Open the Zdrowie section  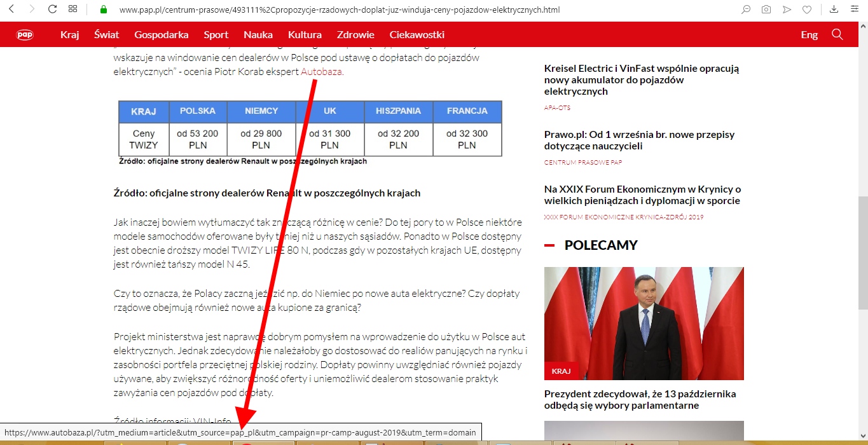coord(355,35)
